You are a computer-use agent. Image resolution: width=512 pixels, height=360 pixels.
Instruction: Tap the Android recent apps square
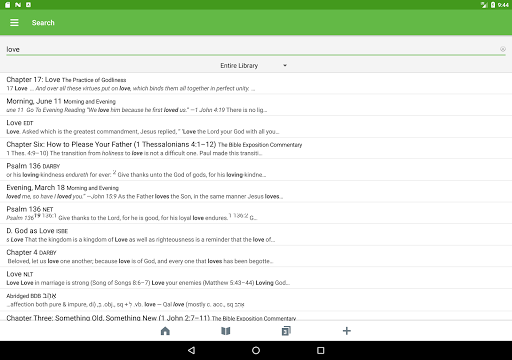tap(320, 350)
